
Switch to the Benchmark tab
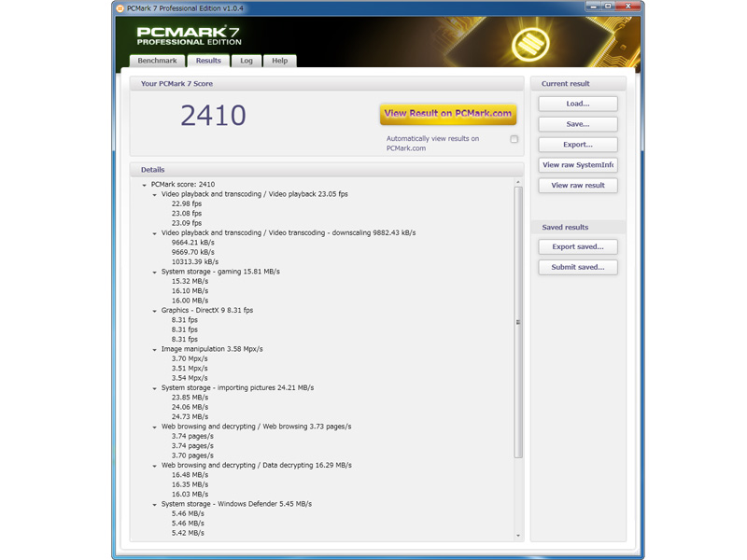[x=157, y=61]
